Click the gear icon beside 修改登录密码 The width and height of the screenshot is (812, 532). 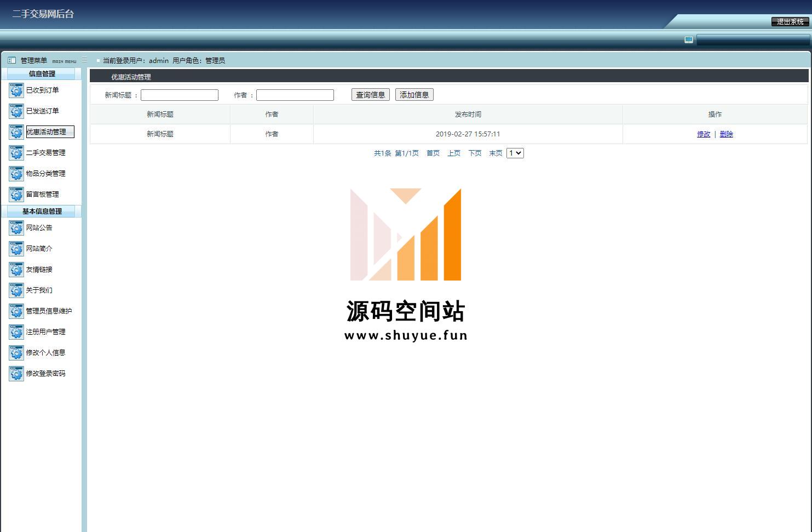click(x=16, y=374)
